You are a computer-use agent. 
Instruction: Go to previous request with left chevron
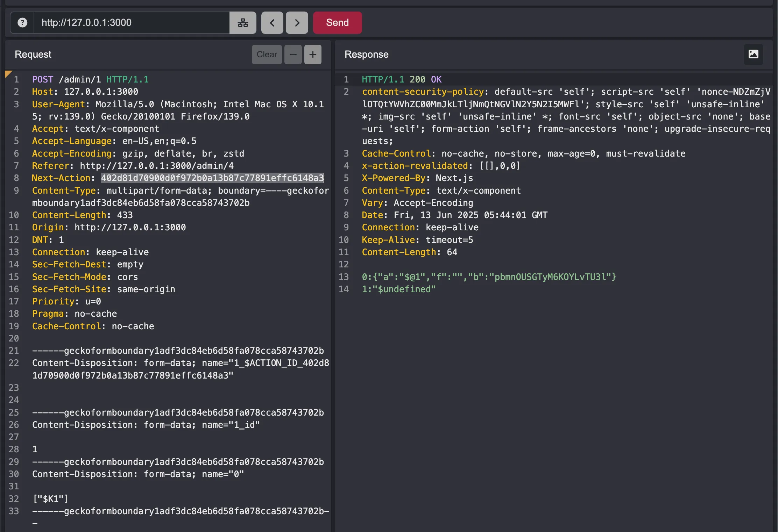pyautogui.click(x=272, y=23)
